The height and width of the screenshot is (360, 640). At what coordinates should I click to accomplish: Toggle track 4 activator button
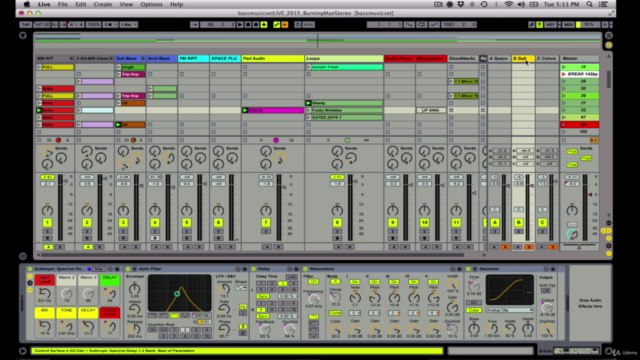155,222
